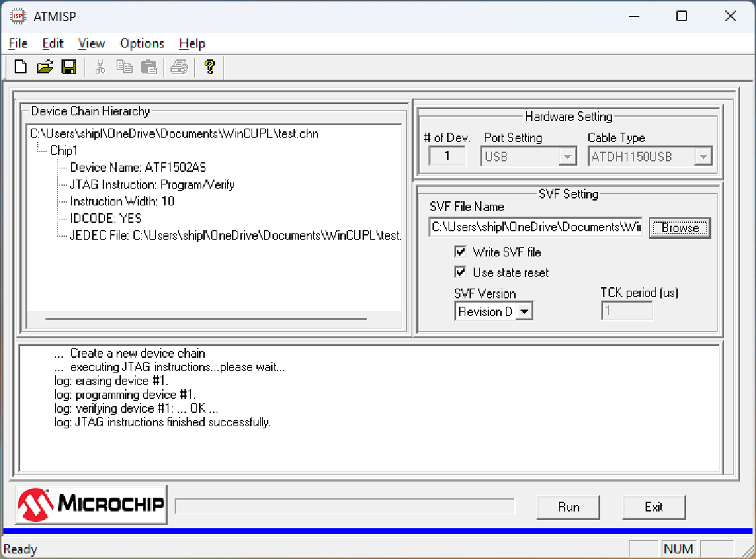The height and width of the screenshot is (559, 756).
Task: Click the Print toolbar icon
Action: [x=179, y=66]
